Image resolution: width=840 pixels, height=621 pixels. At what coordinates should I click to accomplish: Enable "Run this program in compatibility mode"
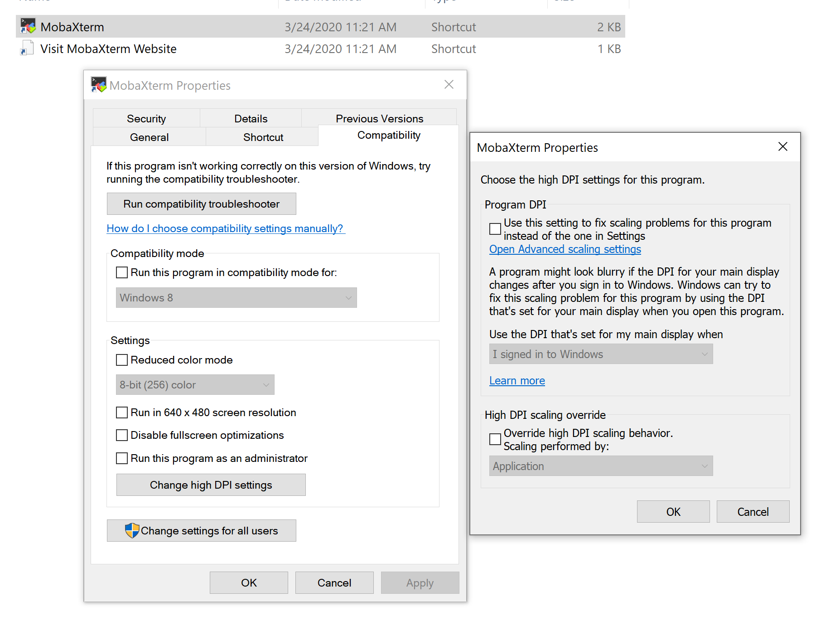[x=121, y=272]
